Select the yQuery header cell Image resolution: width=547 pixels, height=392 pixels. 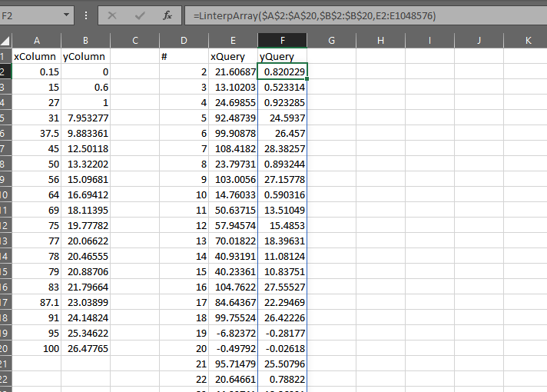(282, 56)
